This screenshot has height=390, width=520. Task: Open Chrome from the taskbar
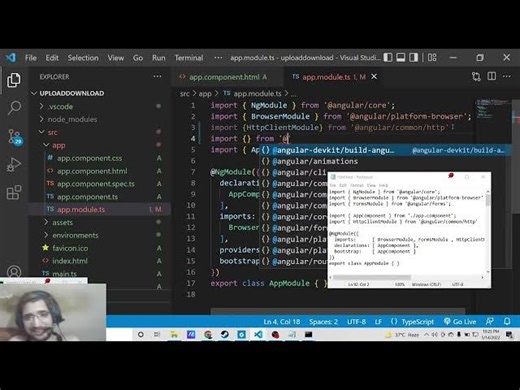click(x=208, y=334)
